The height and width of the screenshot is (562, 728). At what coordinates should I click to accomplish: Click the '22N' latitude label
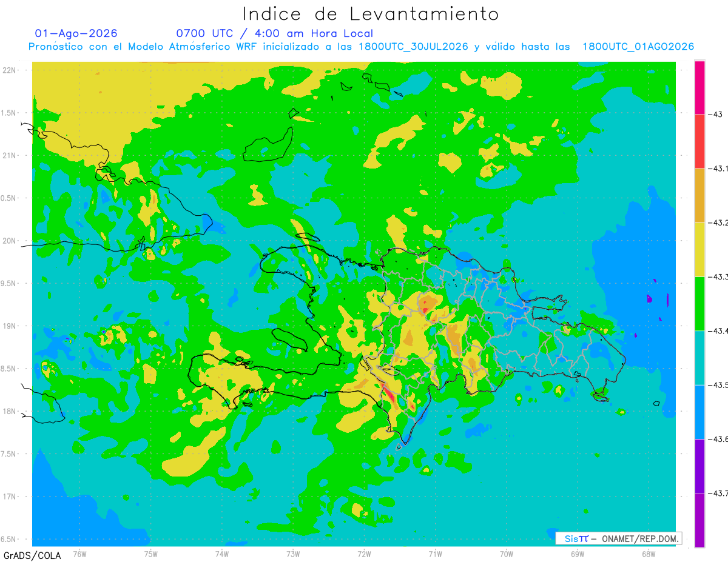pos(10,70)
